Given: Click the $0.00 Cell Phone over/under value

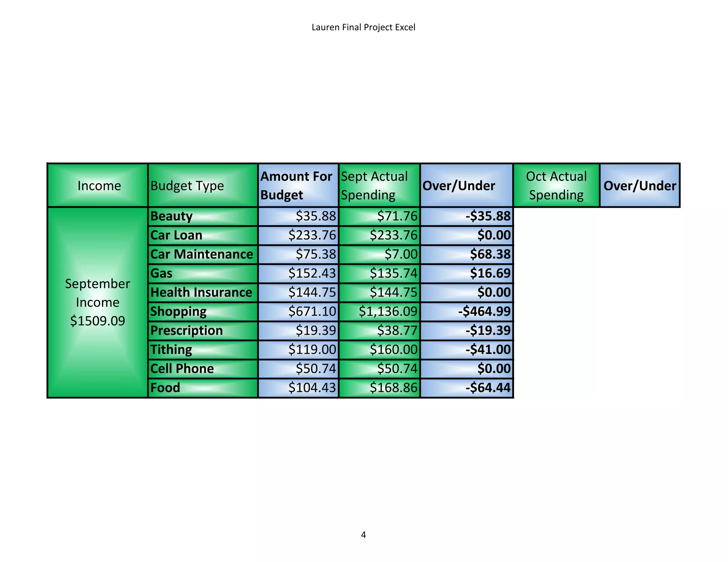Looking at the screenshot, I should pyautogui.click(x=467, y=369).
